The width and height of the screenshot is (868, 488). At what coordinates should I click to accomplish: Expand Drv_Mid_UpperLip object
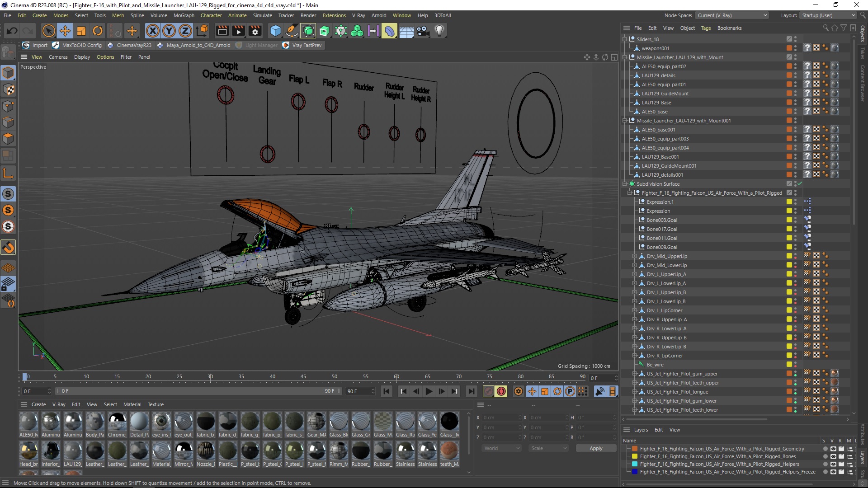pos(635,256)
